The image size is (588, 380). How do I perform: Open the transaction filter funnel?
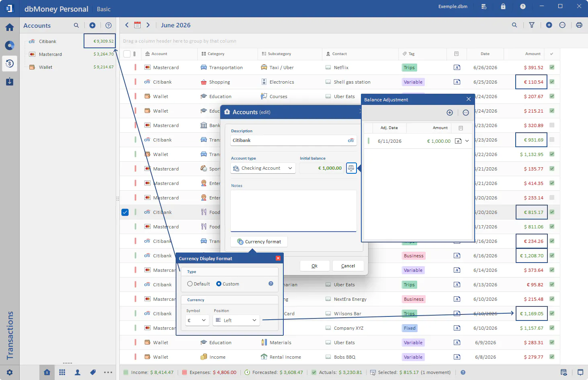click(532, 25)
